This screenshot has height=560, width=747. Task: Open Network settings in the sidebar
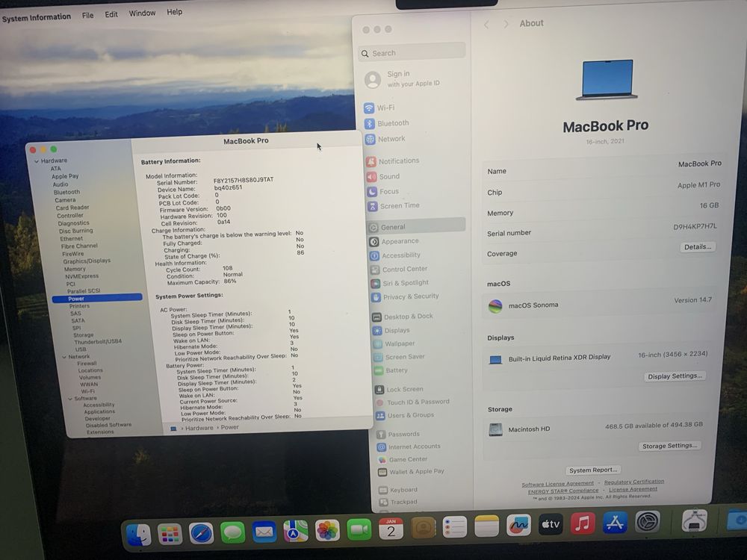385,139
